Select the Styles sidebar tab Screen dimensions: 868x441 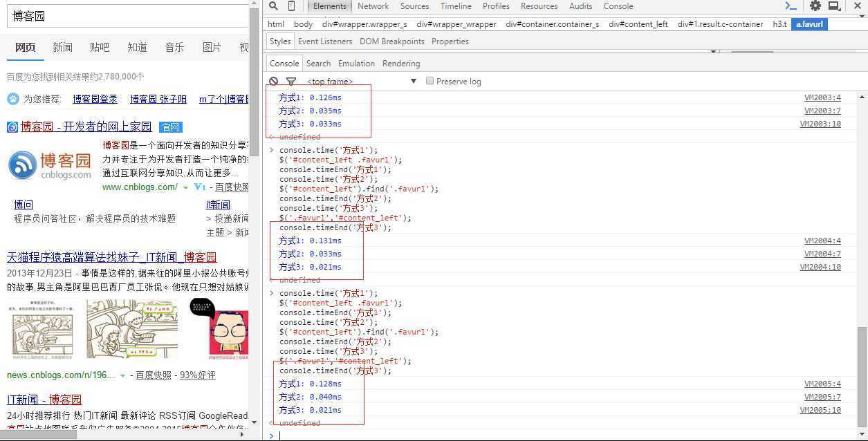click(280, 41)
